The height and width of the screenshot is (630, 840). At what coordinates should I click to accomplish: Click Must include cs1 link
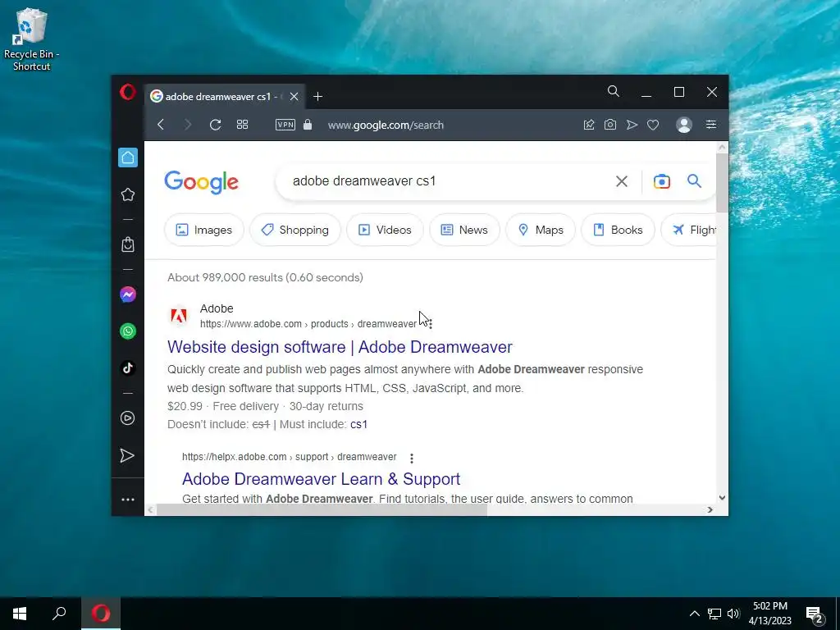coord(359,424)
